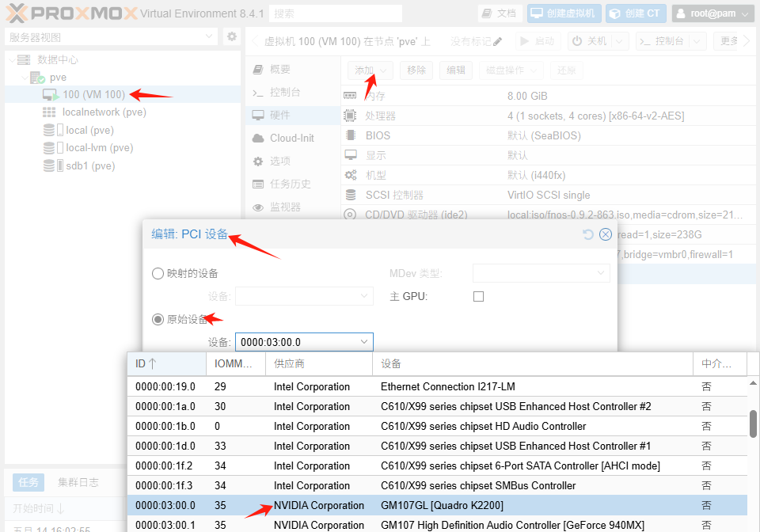Click the sdb1 storage icon

click(x=53, y=165)
